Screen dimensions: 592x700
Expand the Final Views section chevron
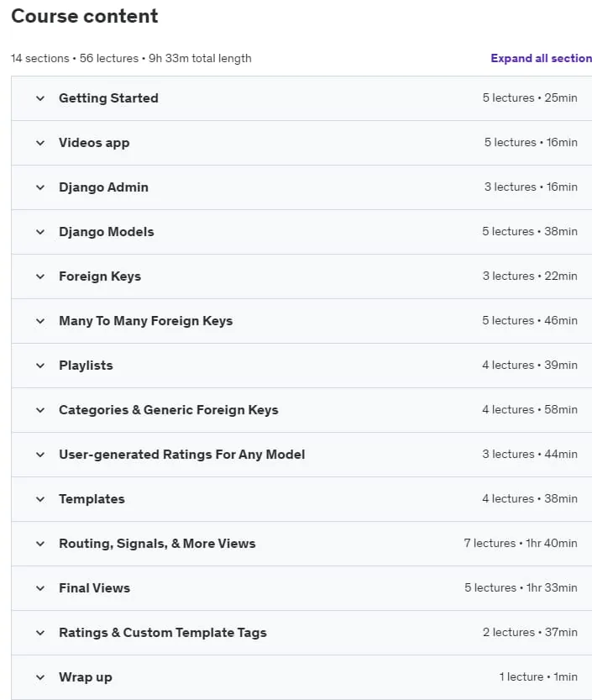tap(40, 588)
